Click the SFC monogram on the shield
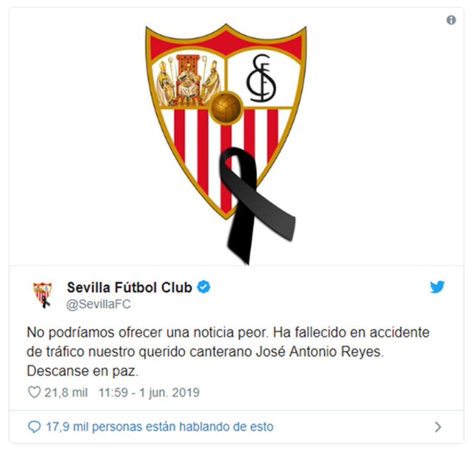Viewport: 476px width, 453px height. click(x=261, y=78)
